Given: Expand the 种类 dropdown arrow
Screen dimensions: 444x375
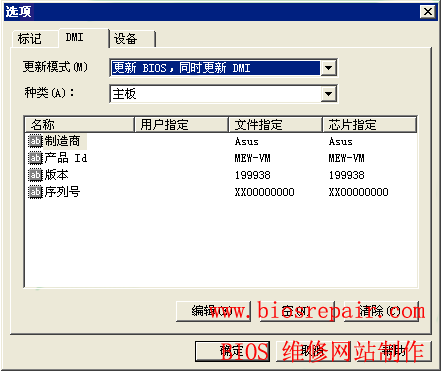Looking at the screenshot, I should tap(328, 94).
